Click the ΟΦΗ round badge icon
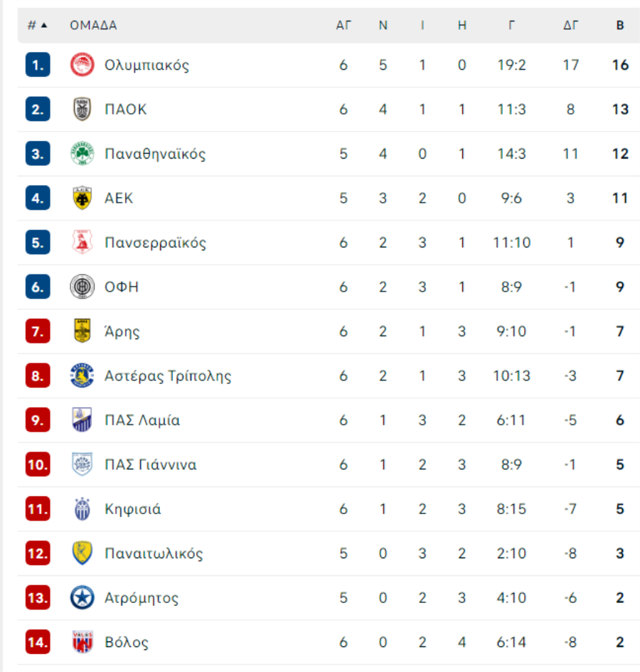The image size is (640, 672). click(x=82, y=287)
